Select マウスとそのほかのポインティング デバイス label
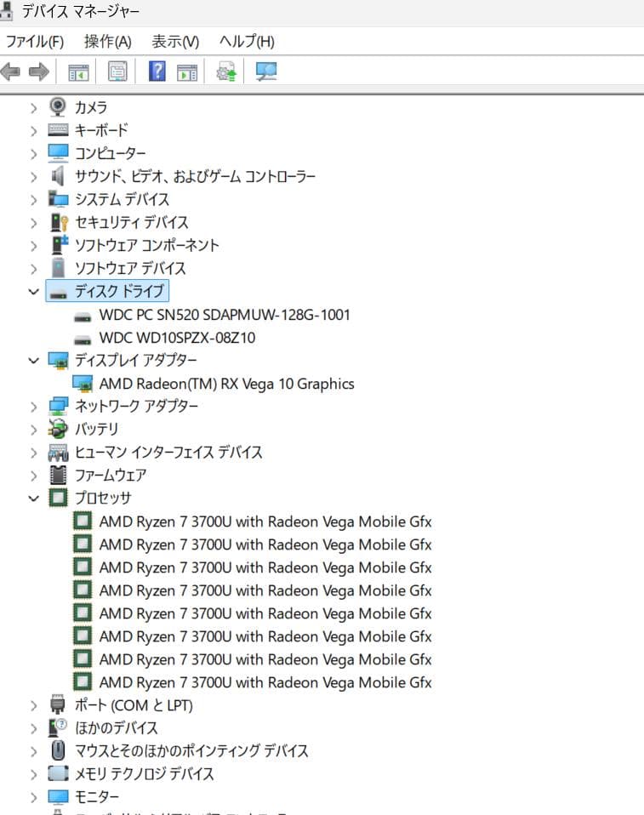This screenshot has height=815, width=644. pyautogui.click(x=191, y=750)
